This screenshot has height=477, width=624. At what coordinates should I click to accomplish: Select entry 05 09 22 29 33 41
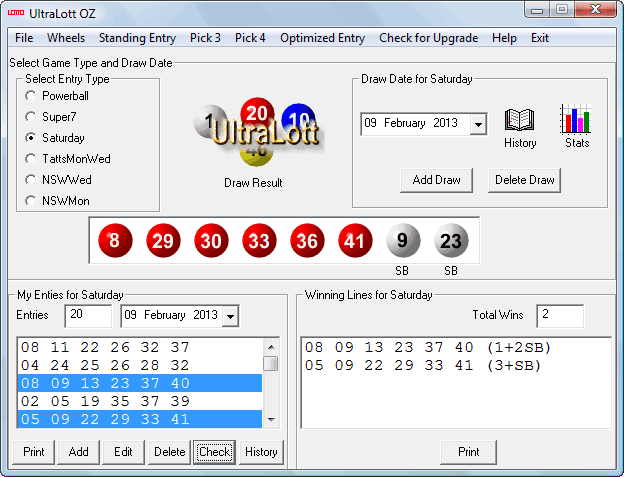(x=140, y=419)
